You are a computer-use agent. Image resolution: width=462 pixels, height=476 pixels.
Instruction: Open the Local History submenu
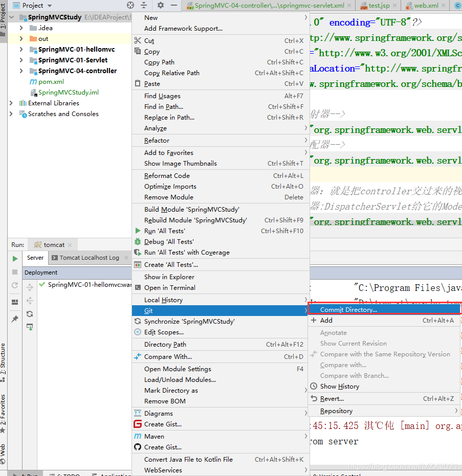coord(221,300)
